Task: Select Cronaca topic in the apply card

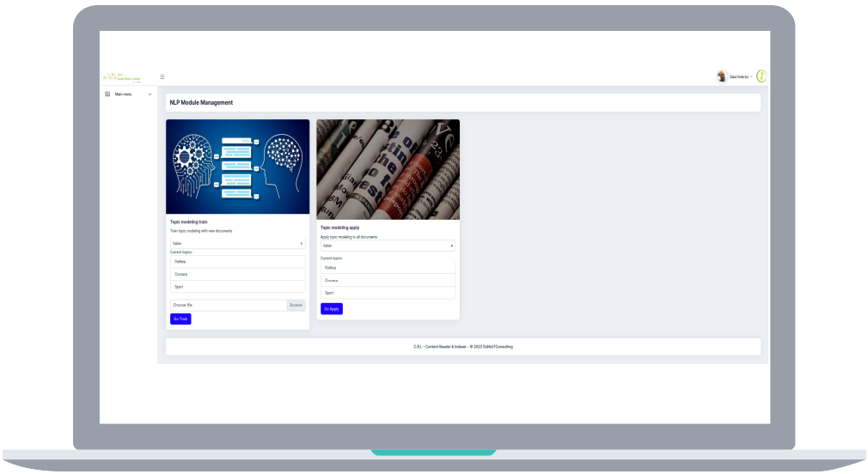Action: (x=388, y=281)
